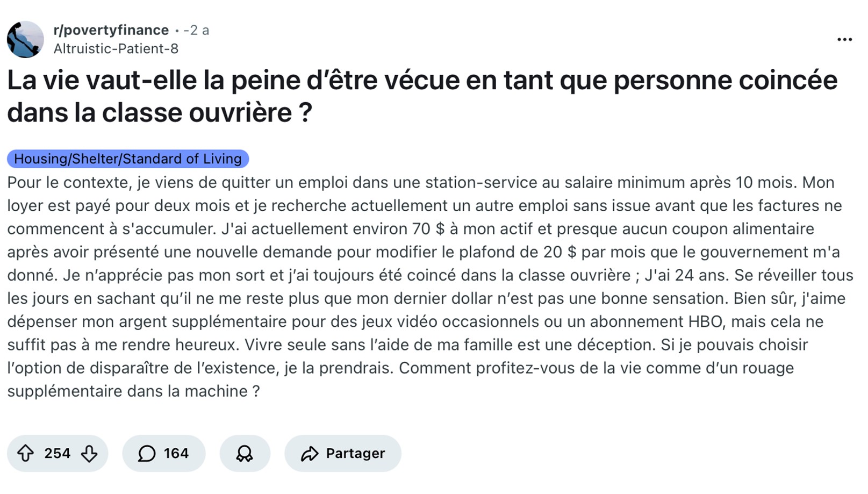Open the post title about the classe ouvrière
The height and width of the screenshot is (494, 868).
click(422, 96)
